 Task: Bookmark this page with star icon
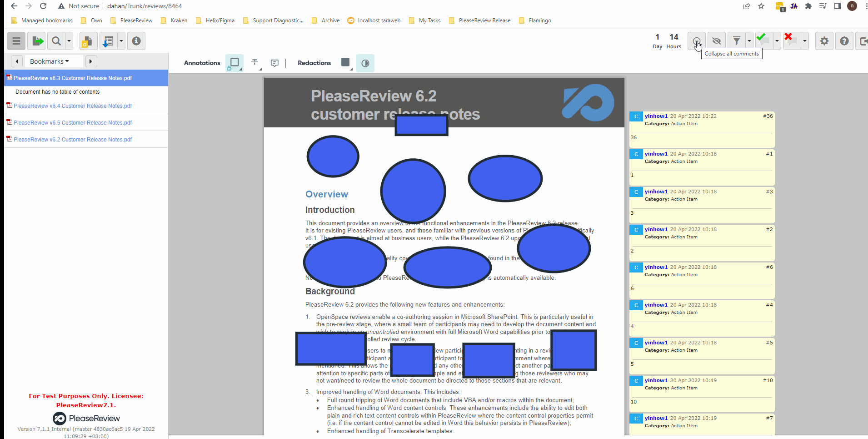point(761,6)
